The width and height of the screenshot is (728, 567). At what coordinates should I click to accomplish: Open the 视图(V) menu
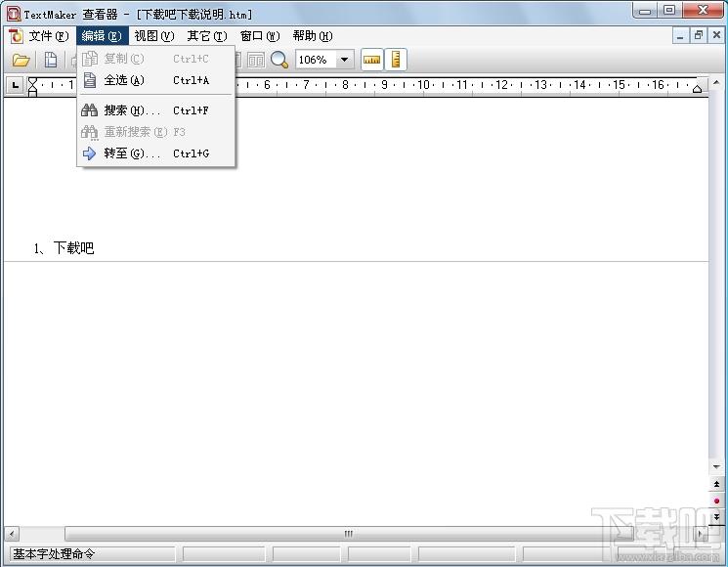click(154, 36)
